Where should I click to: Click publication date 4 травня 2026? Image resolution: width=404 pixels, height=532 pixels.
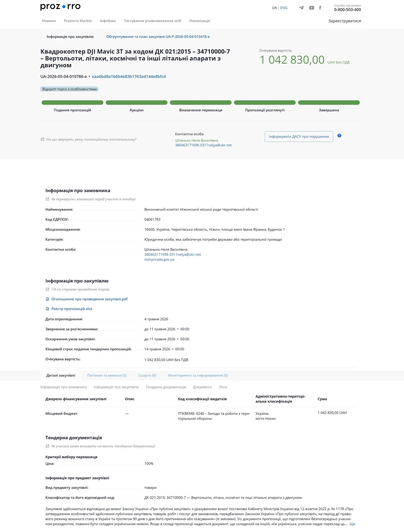point(156,319)
